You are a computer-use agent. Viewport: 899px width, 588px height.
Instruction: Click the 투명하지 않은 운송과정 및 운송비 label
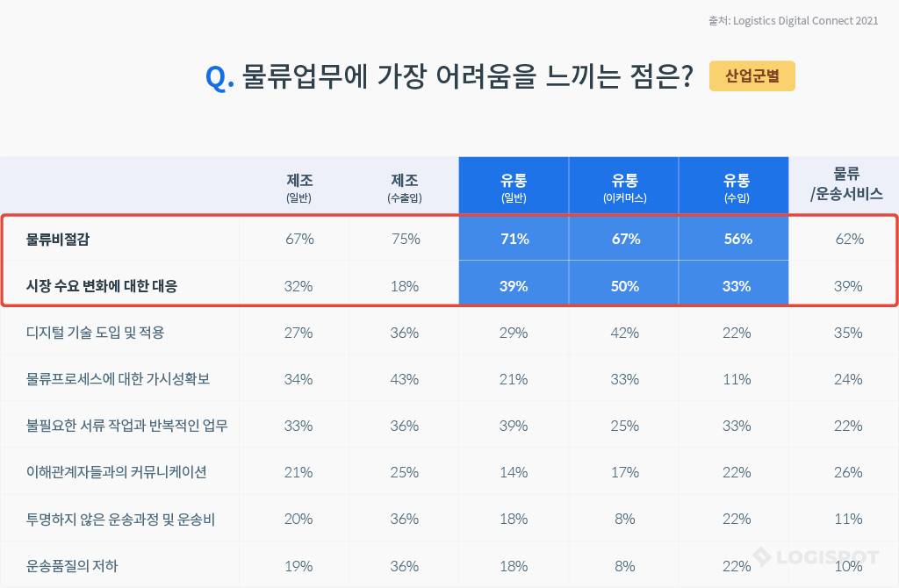121,519
